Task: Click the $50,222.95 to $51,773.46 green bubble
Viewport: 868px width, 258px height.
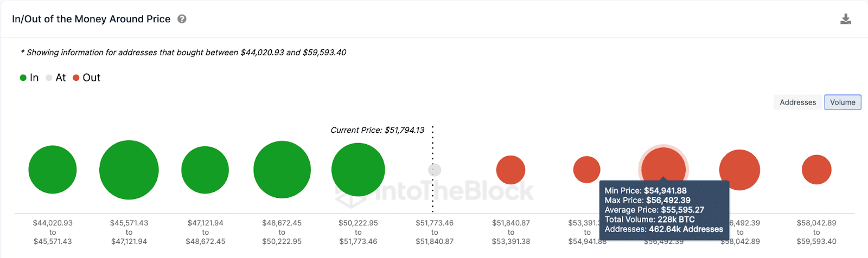Action: tap(358, 170)
